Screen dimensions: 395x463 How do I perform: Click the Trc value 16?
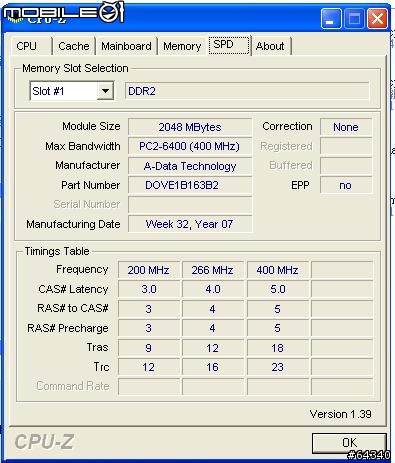(213, 367)
